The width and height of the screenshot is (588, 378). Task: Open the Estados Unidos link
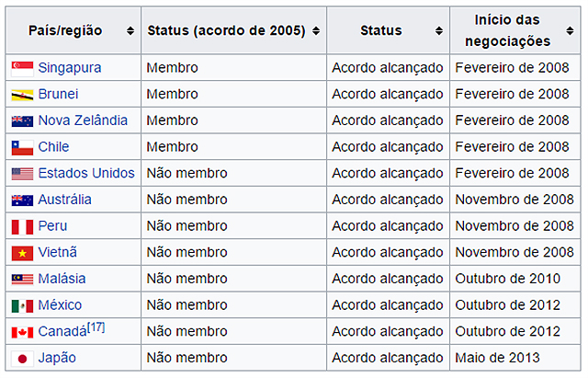click(86, 173)
